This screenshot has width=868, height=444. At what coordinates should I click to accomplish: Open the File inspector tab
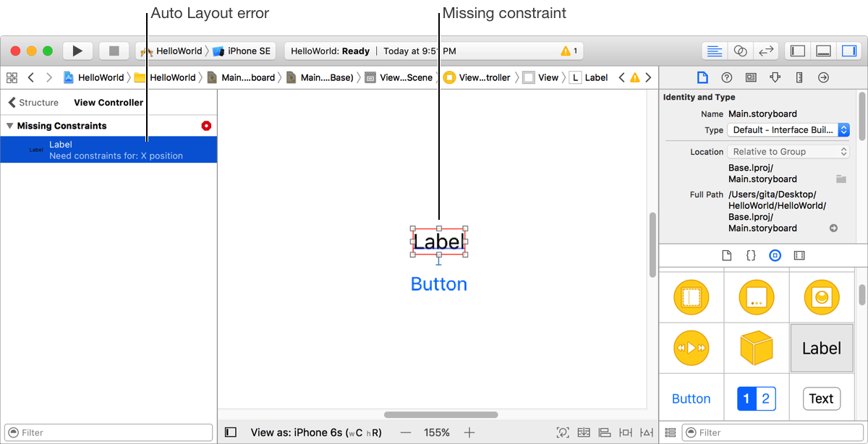702,77
